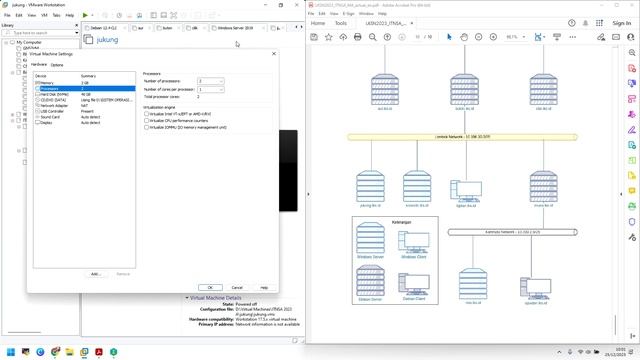Click OK in Virtual Machine Settings

click(x=210, y=287)
